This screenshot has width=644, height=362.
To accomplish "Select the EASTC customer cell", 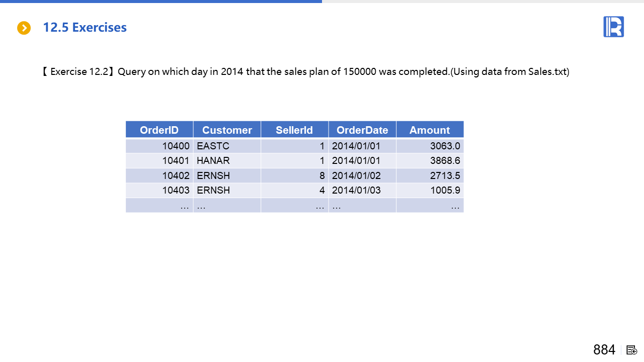I will [213, 146].
